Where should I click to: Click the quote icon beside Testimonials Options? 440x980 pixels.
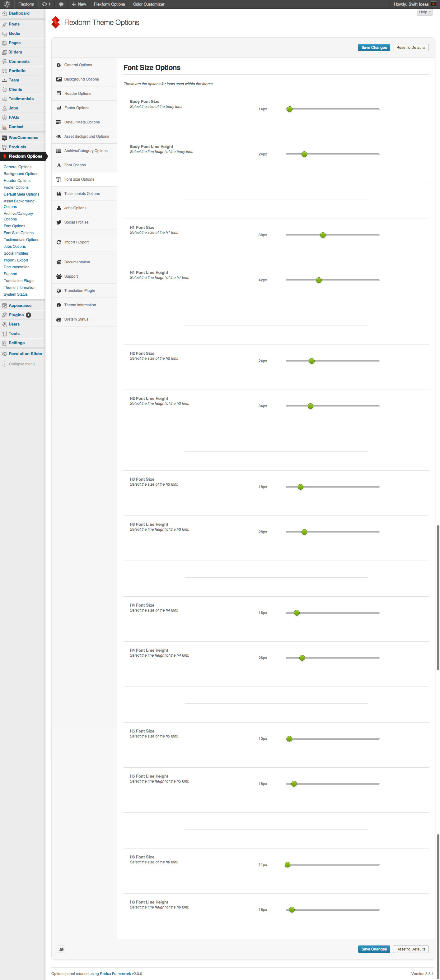coord(59,194)
